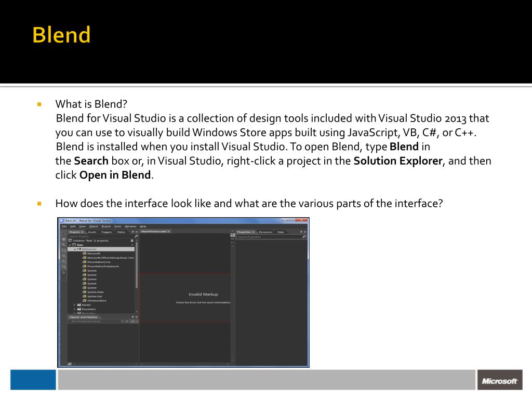The width and height of the screenshot is (532, 399).
Task: Close the MainWindow.xaml document tab
Action: coord(169,231)
